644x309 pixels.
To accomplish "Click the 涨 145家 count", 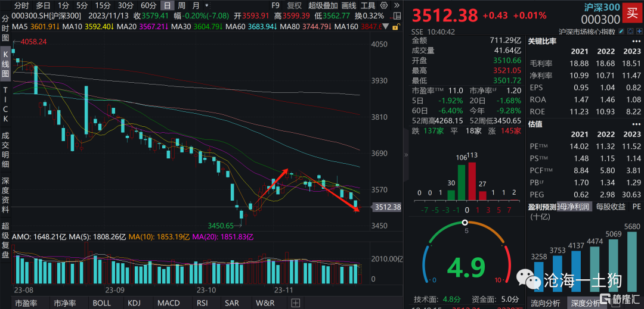I will (x=506, y=131).
